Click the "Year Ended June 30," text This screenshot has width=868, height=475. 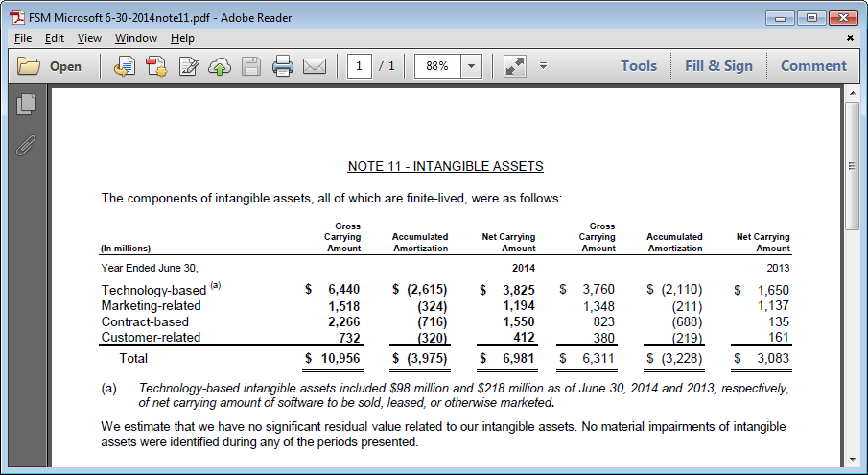[150, 268]
